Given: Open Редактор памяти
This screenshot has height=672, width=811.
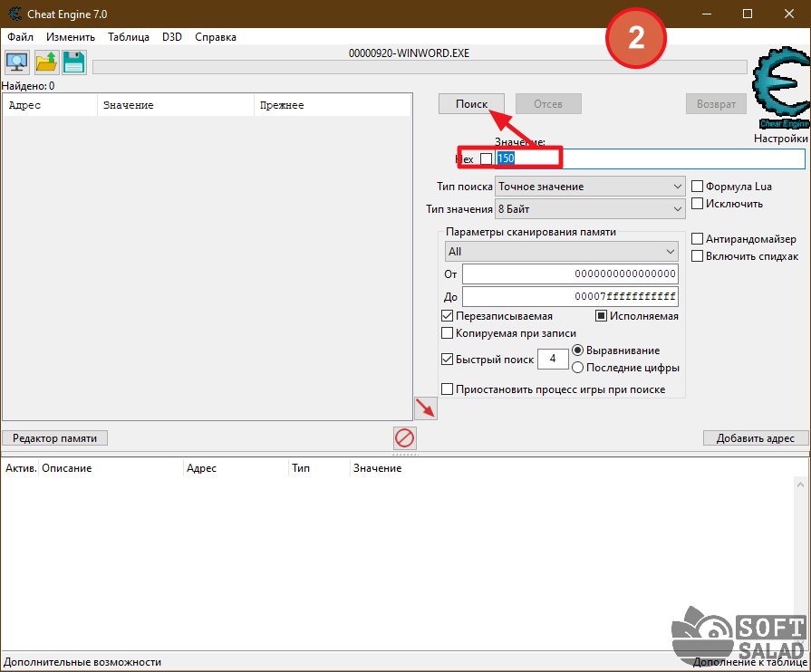Looking at the screenshot, I should pyautogui.click(x=55, y=438).
